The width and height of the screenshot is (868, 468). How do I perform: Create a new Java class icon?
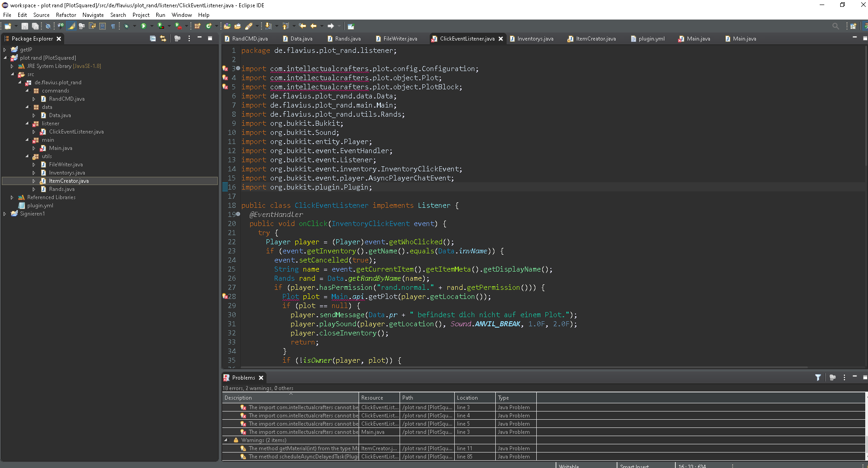click(209, 26)
